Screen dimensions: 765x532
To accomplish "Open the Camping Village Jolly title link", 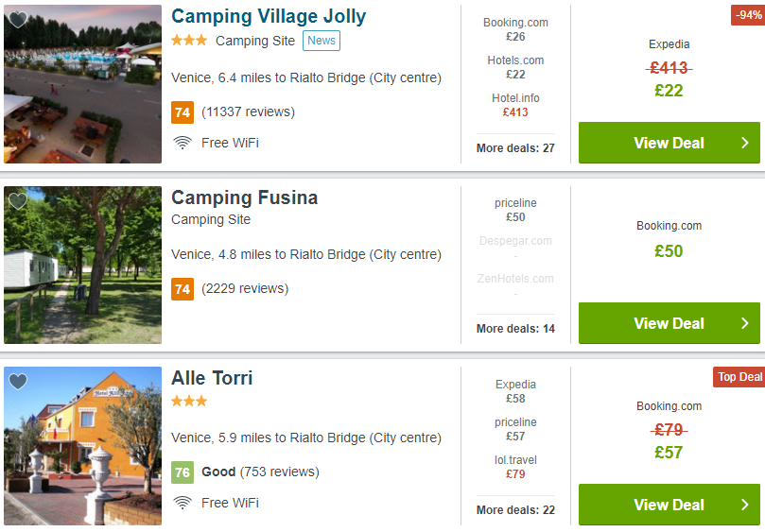I will (x=269, y=17).
